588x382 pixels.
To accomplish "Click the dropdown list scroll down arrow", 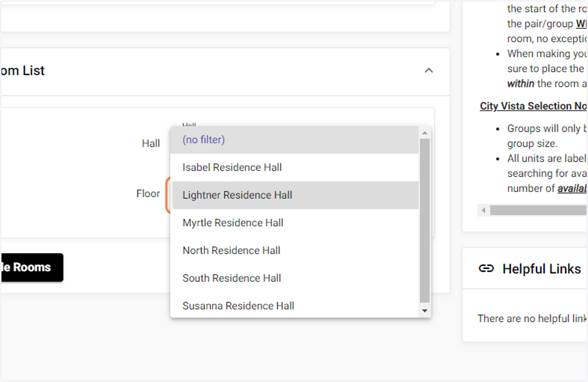I will point(425,311).
